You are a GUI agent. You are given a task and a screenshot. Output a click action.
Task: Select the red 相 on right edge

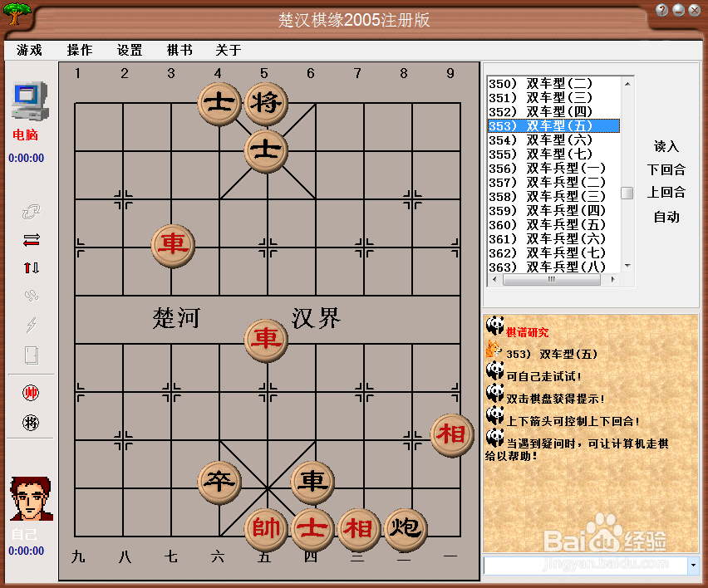pos(452,435)
